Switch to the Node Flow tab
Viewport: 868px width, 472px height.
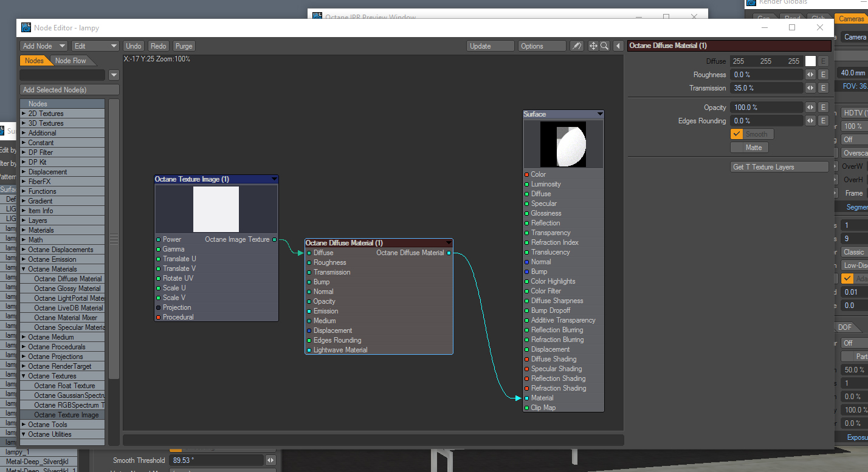click(71, 61)
